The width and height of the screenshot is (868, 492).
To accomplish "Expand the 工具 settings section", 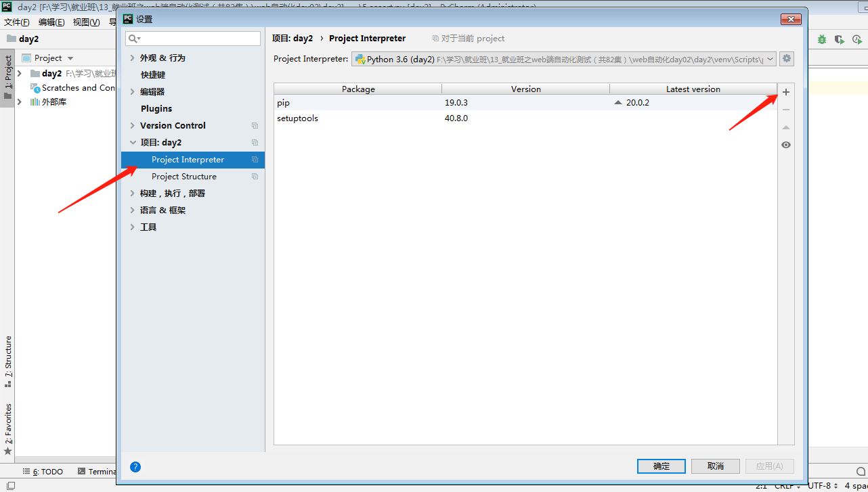I will point(133,227).
